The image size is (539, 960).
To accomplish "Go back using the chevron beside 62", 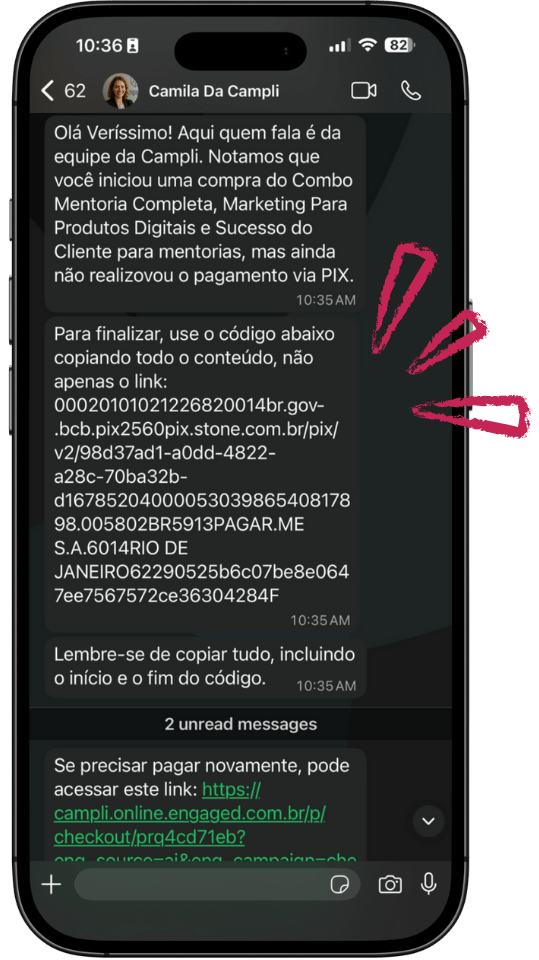I will [x=47, y=91].
